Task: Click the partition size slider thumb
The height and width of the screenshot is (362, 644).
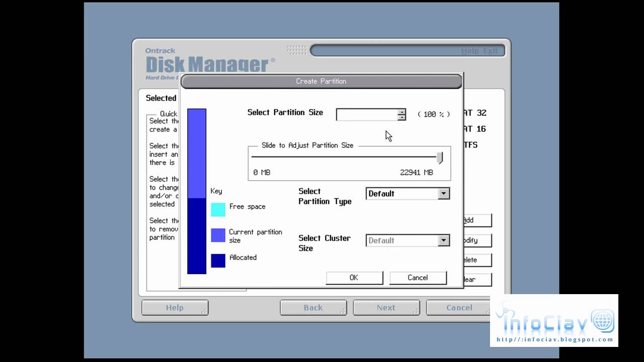Action: [440, 158]
